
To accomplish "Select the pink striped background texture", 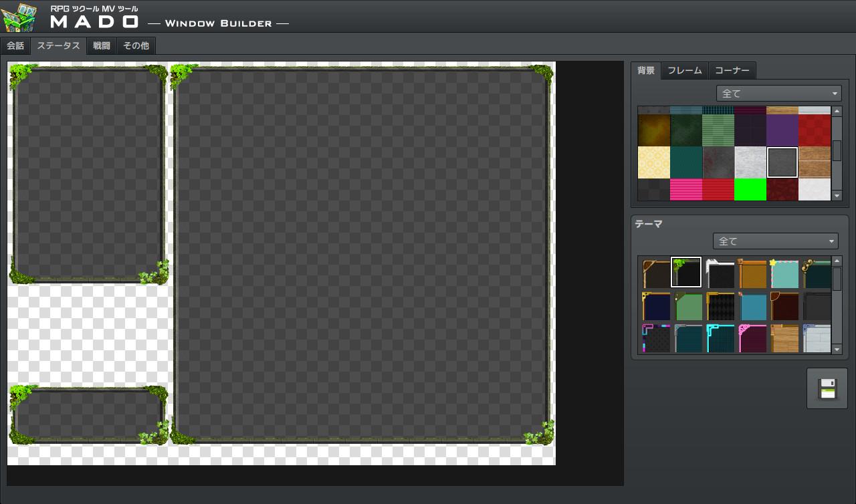I will 686,190.
